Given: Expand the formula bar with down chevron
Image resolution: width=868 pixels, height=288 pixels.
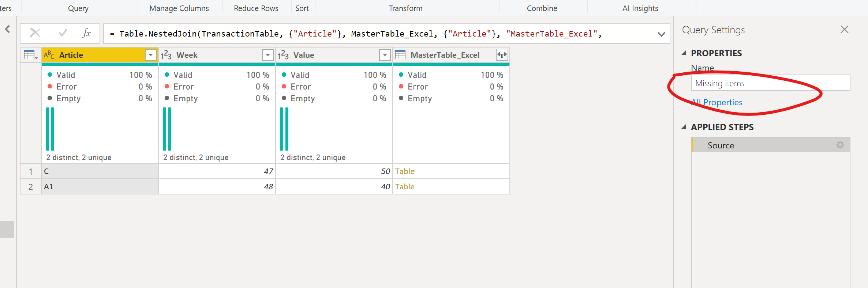Looking at the screenshot, I should [x=661, y=34].
